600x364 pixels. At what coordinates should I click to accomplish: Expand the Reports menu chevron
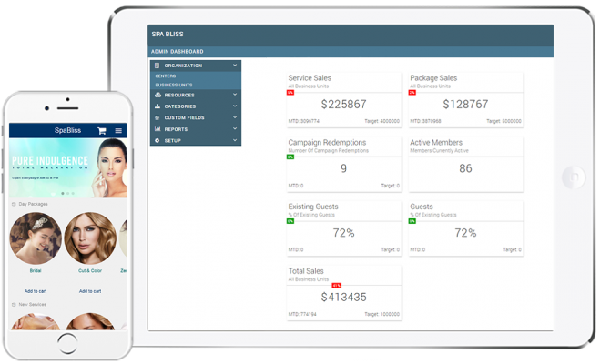(235, 129)
